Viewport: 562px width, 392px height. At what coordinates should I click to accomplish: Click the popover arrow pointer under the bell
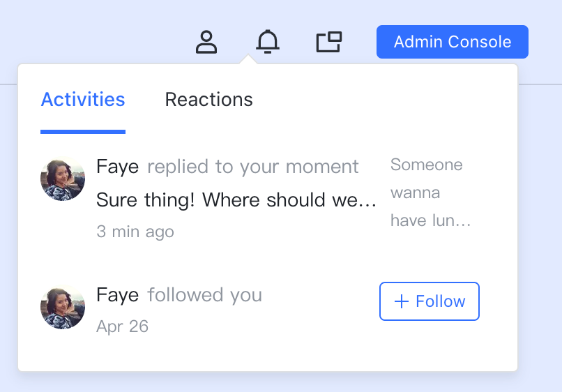(248, 61)
